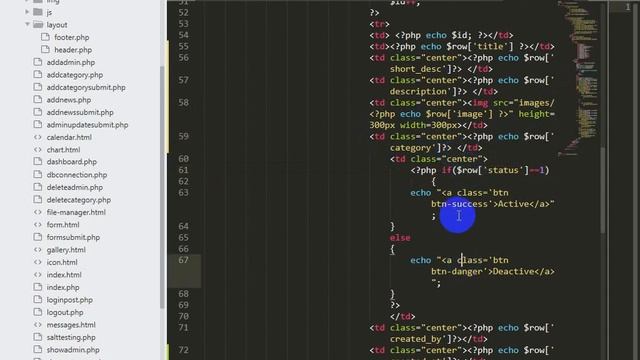Expand the js folder arrow
This screenshot has width=640, height=360.
[x=28, y=12]
